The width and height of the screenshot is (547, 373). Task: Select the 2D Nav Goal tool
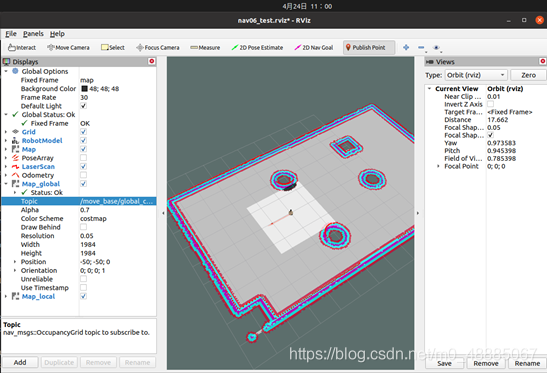pos(314,47)
